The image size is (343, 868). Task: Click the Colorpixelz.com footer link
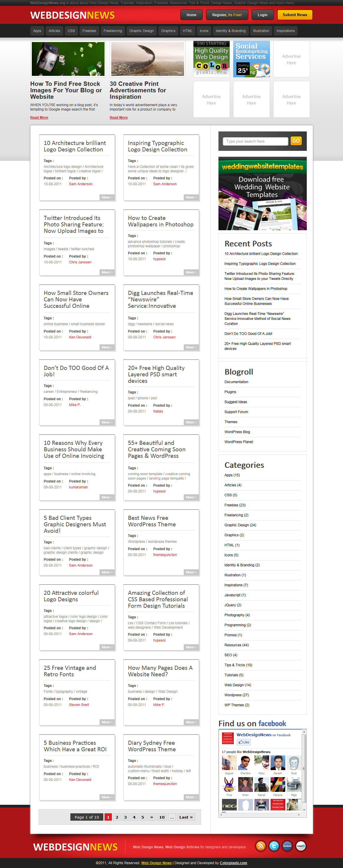pos(233,863)
